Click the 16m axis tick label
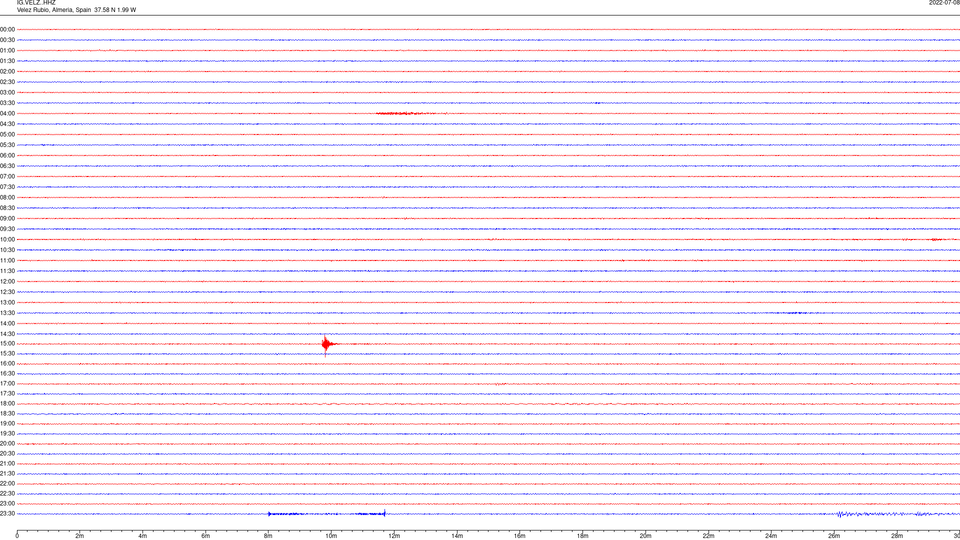The width and height of the screenshot is (960, 540). tap(520, 536)
